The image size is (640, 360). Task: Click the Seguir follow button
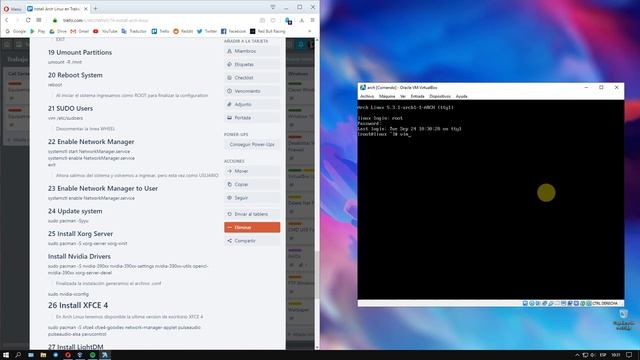(x=252, y=198)
